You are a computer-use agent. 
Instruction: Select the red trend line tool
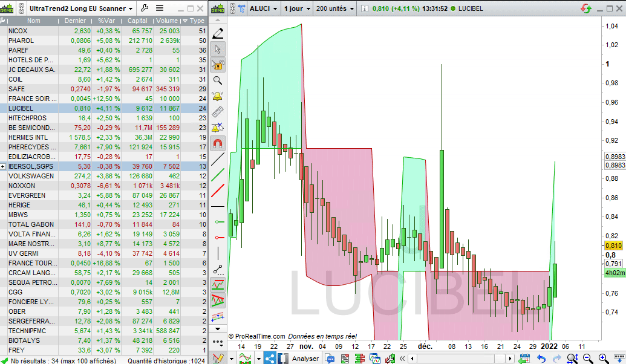coord(218,190)
